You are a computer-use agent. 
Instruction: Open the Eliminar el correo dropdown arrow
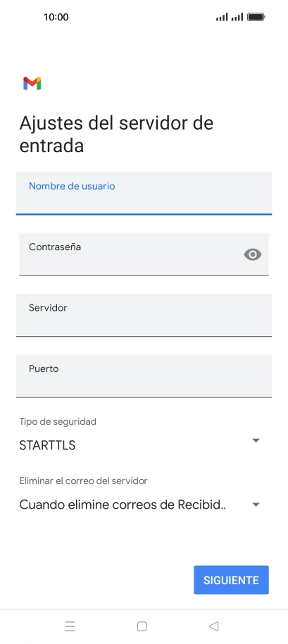256,504
